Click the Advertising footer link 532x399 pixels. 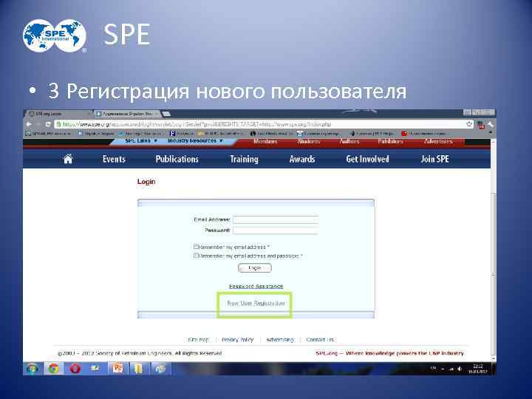coord(280,339)
